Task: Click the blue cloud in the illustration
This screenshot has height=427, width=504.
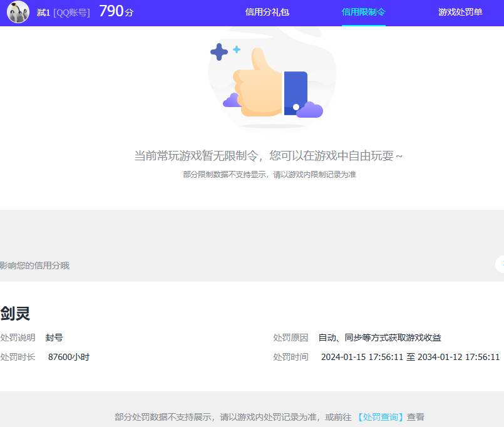Action: 308,110
